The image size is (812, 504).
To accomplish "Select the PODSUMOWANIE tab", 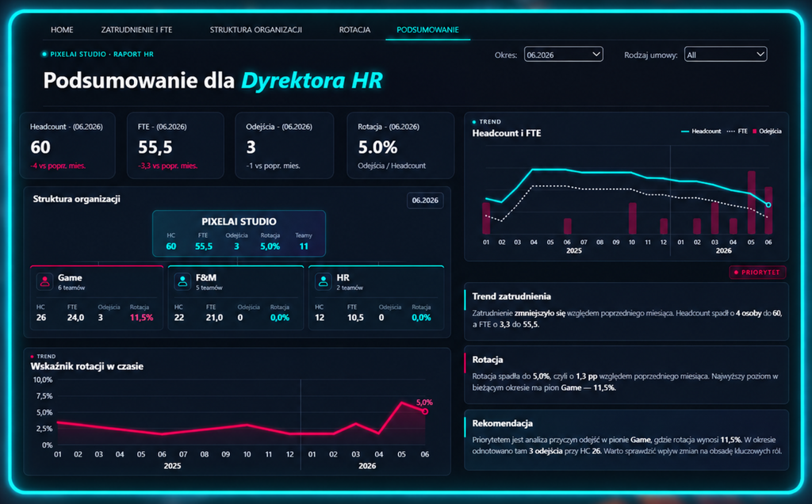I will [427, 30].
